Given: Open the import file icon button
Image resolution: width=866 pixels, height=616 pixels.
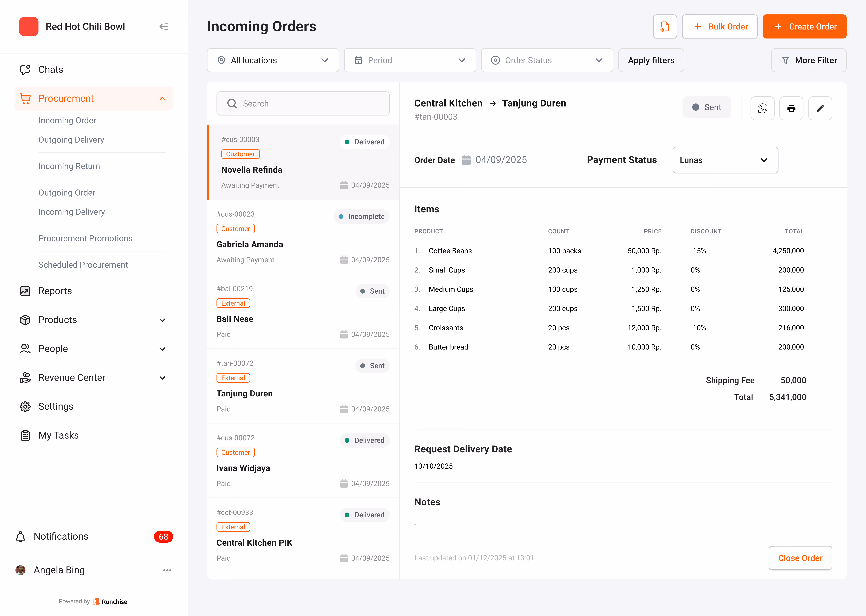Looking at the screenshot, I should click(665, 27).
